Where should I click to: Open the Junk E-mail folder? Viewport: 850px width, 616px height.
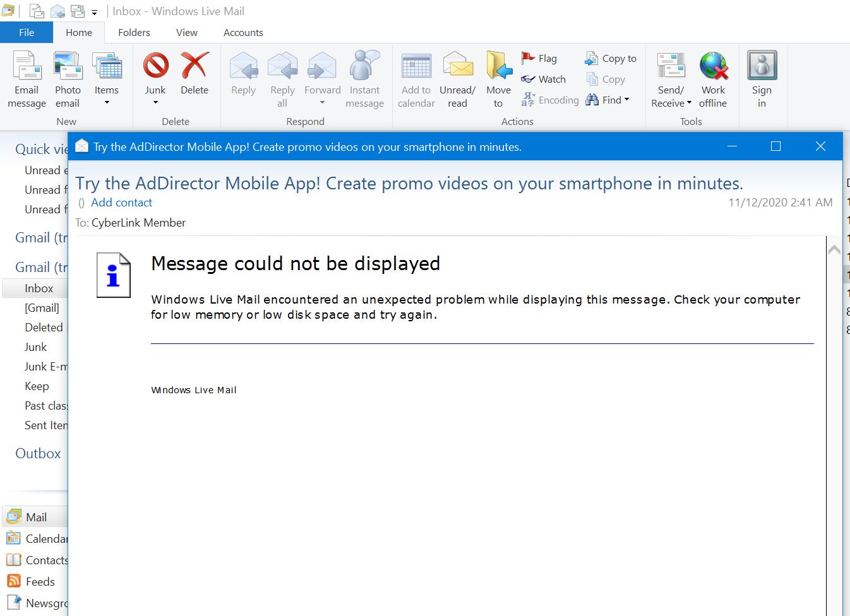click(x=45, y=367)
